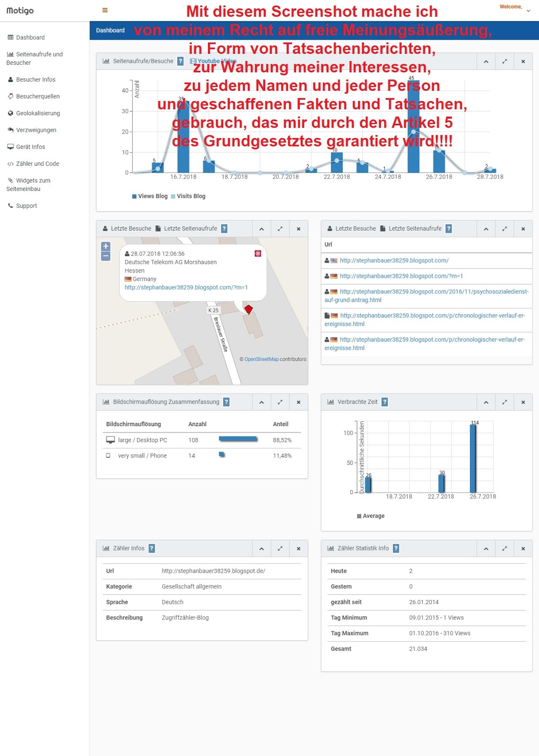This screenshot has width=539, height=756.
Task: Open Widgets zum Seiteneinbau sidebar item
Action: [28, 185]
